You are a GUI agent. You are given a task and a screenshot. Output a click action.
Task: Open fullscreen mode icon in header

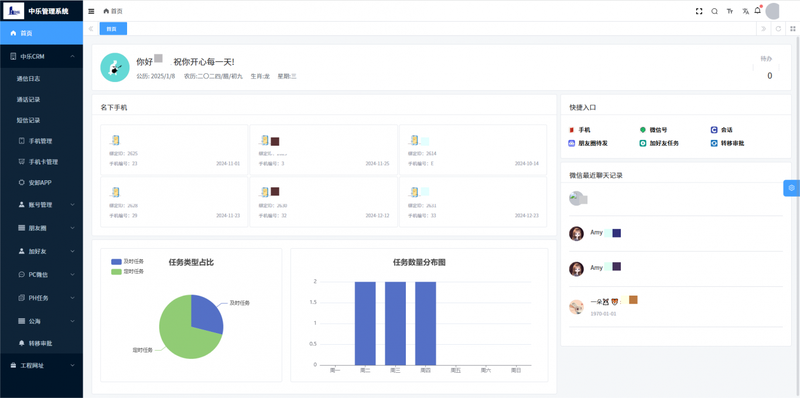(699, 11)
